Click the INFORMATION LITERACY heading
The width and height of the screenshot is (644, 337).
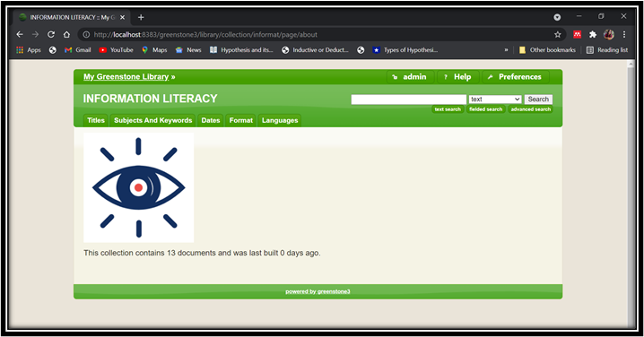(151, 99)
